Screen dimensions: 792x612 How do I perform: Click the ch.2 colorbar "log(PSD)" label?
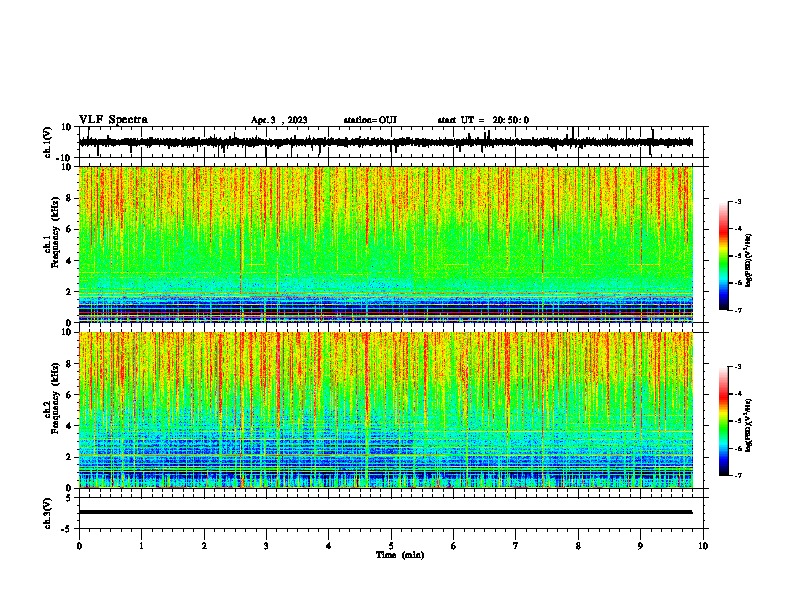tap(748, 425)
